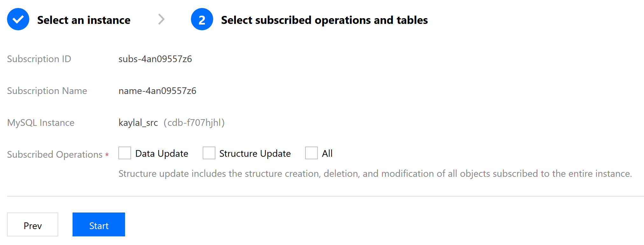Check the All operations checkbox
The width and height of the screenshot is (644, 245).
pyautogui.click(x=311, y=153)
